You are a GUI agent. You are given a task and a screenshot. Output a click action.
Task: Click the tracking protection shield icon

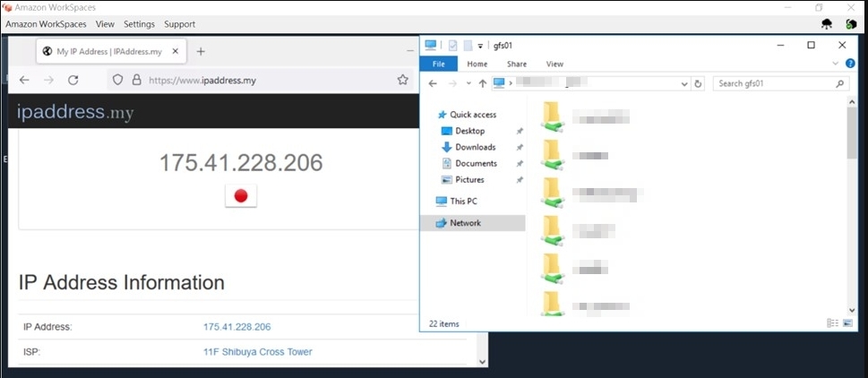pyautogui.click(x=116, y=80)
